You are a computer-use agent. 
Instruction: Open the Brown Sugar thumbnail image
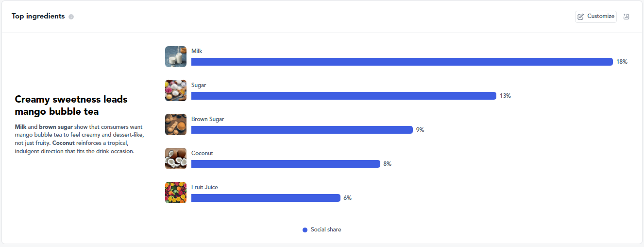tap(176, 124)
